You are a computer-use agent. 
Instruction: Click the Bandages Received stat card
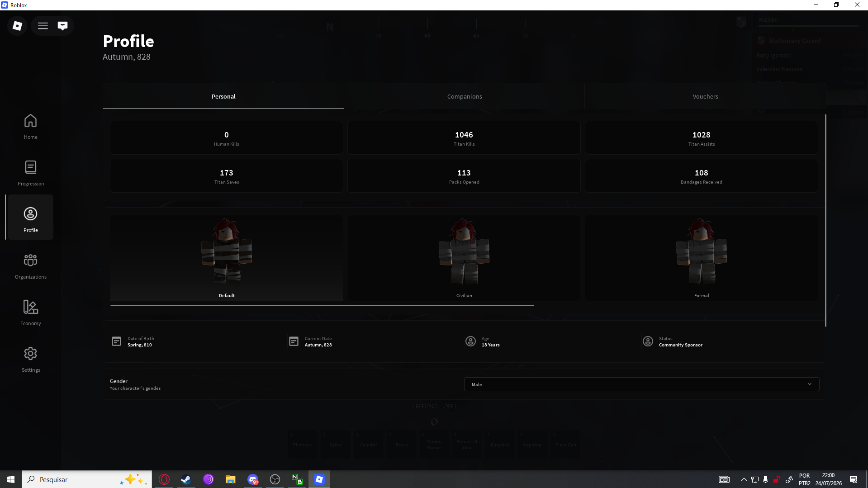702,176
